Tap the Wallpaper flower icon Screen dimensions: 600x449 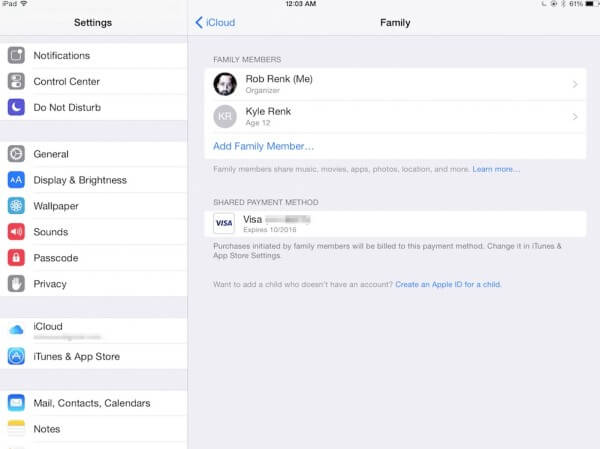coord(16,206)
